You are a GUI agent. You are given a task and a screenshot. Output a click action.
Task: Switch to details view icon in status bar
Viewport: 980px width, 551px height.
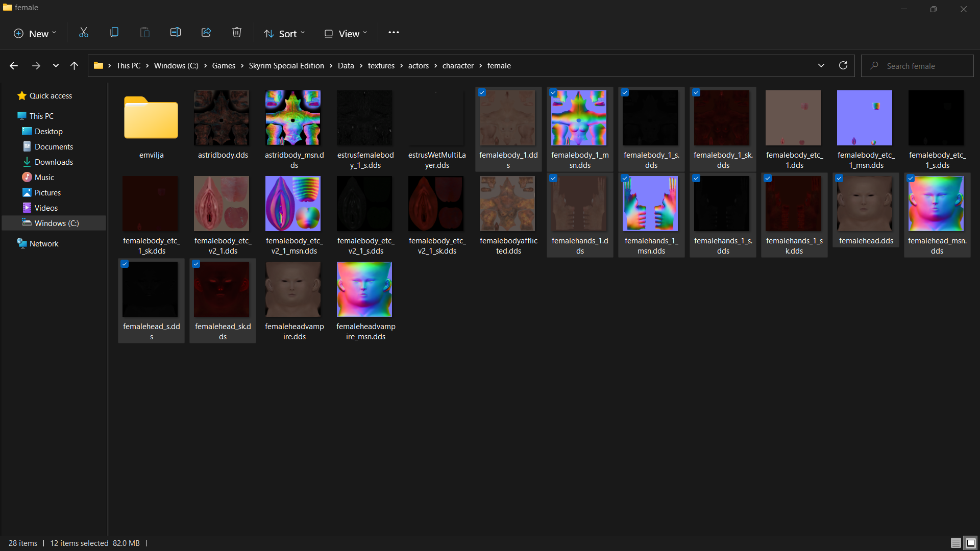[x=955, y=543]
